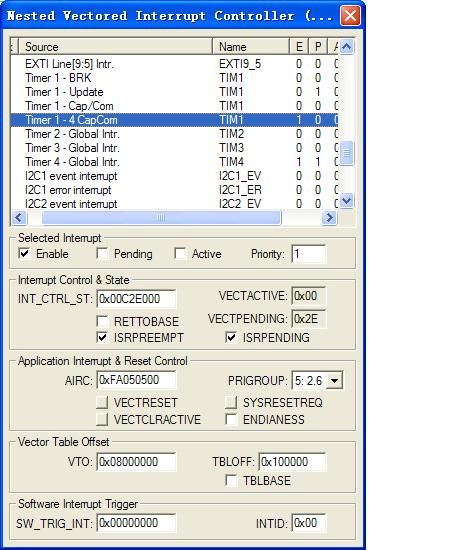Click the horizontal scrollbar thumb of the interrupt list
This screenshot has width=470, height=550.
point(161,217)
